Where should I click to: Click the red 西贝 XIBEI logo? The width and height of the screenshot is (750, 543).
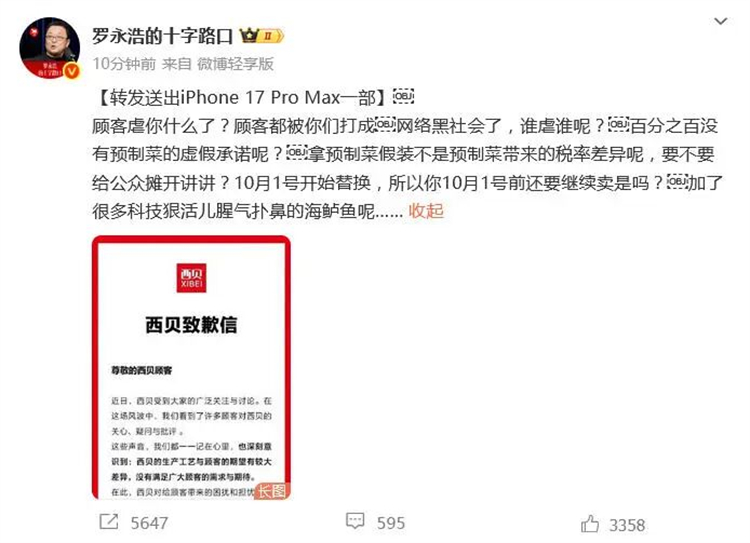[x=191, y=278]
